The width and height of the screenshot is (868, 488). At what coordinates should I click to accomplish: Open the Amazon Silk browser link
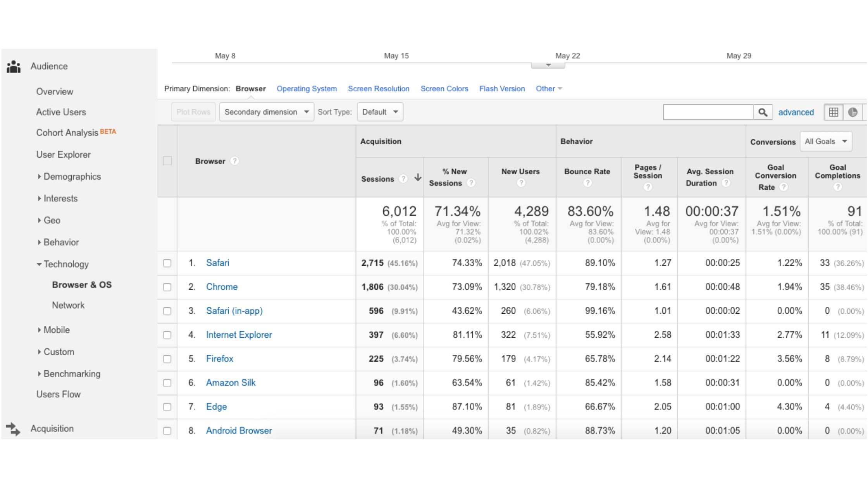[231, 383]
